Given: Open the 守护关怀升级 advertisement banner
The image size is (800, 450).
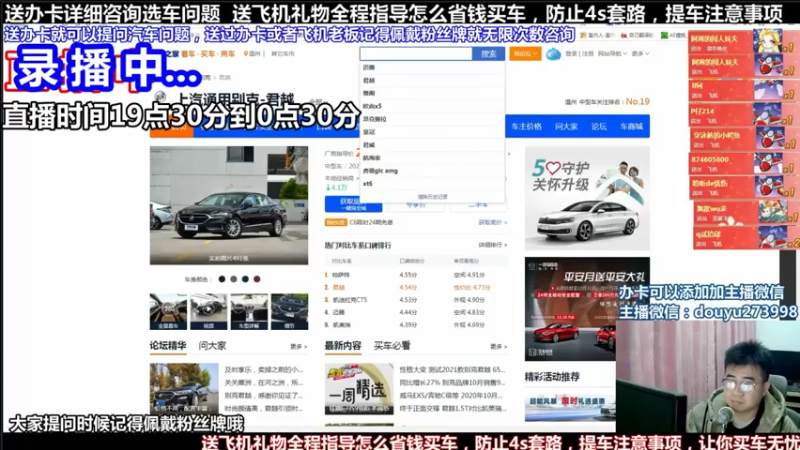Looking at the screenshot, I should coord(587,198).
